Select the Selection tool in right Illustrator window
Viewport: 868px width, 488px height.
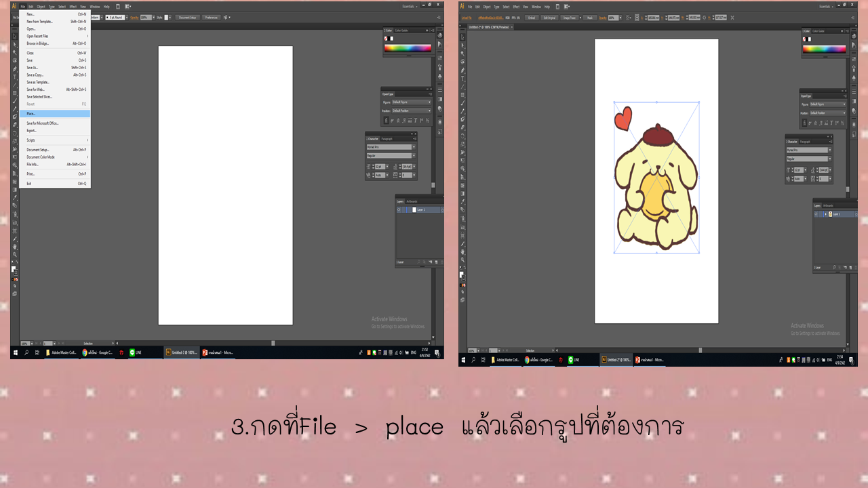tap(462, 37)
